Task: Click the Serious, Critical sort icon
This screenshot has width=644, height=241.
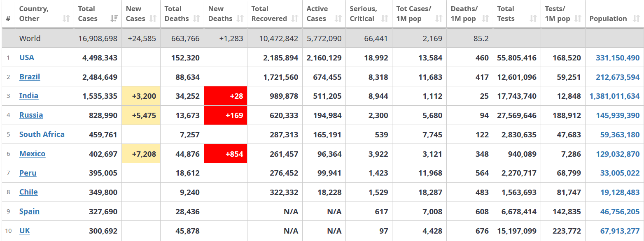Action: 385,19
